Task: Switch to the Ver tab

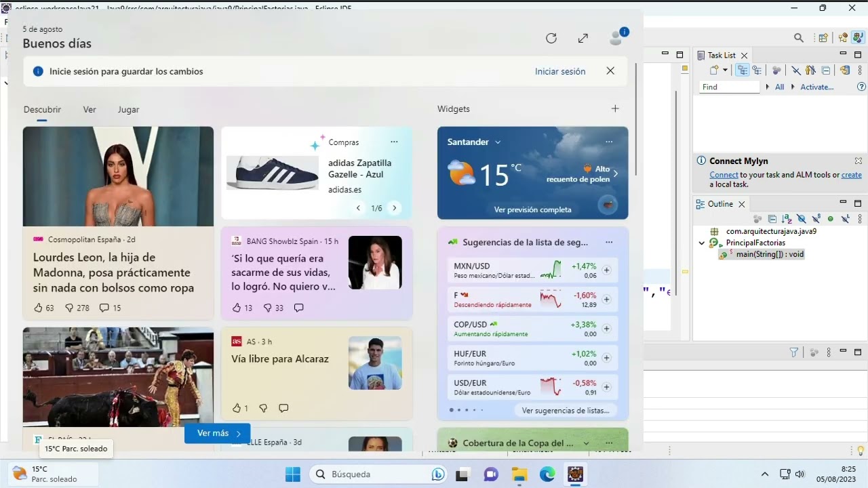Action: pyautogui.click(x=90, y=109)
